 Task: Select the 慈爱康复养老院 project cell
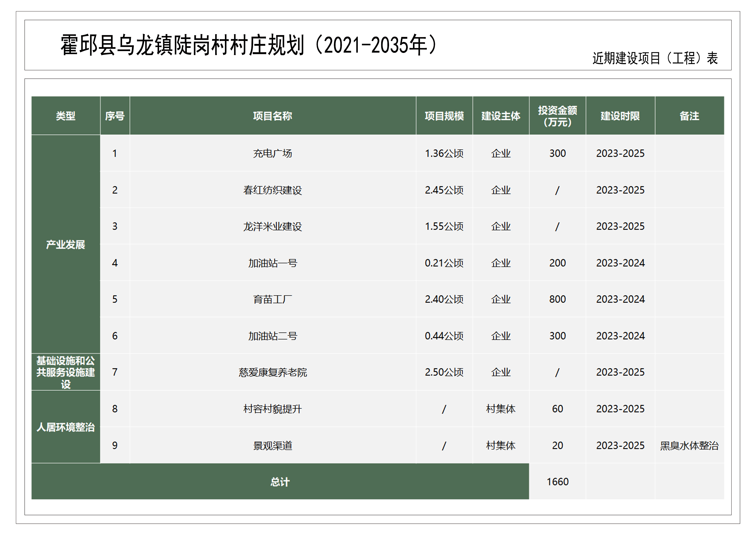tap(272, 372)
